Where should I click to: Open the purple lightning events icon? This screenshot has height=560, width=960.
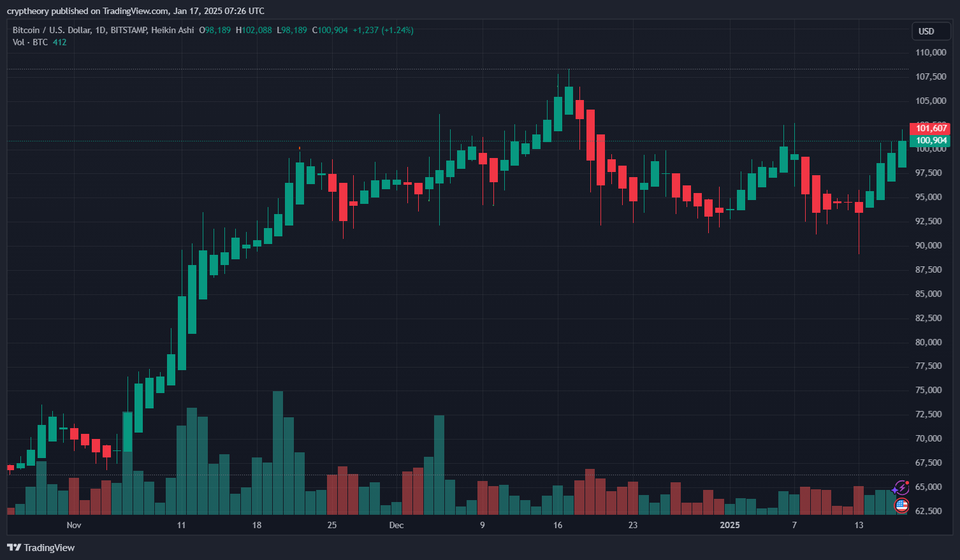[x=901, y=489]
